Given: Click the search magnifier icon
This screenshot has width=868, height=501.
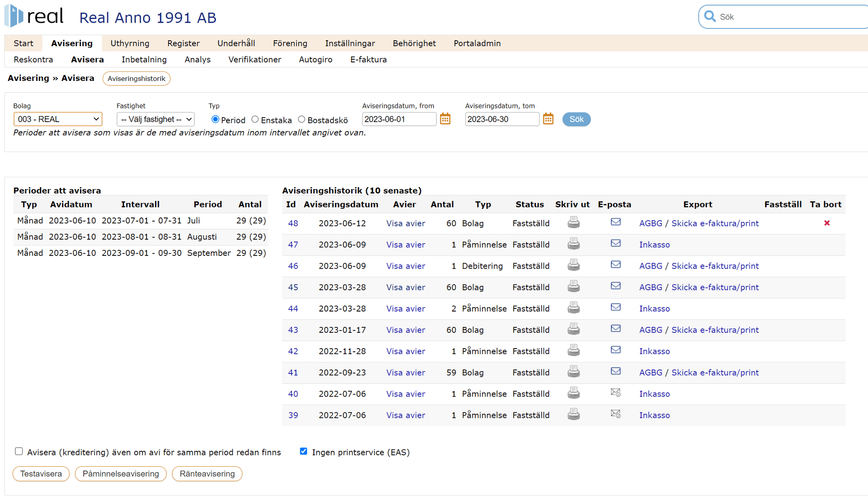Looking at the screenshot, I should point(710,17).
